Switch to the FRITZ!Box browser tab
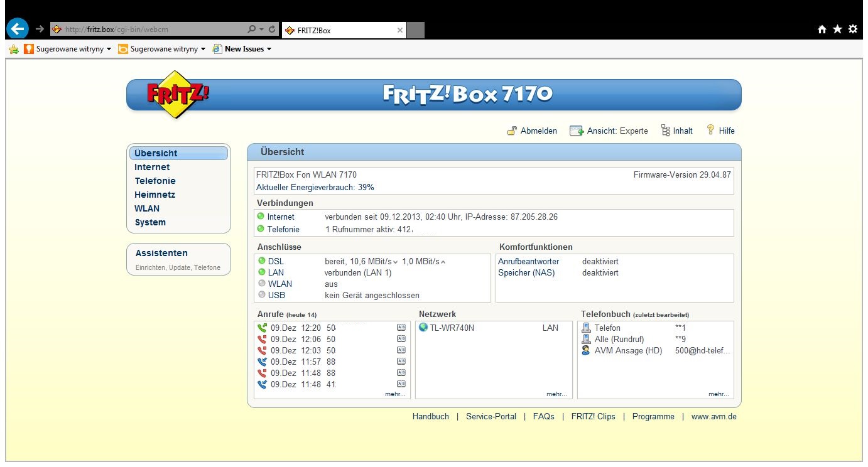The height and width of the screenshot is (467, 868). 344,30
